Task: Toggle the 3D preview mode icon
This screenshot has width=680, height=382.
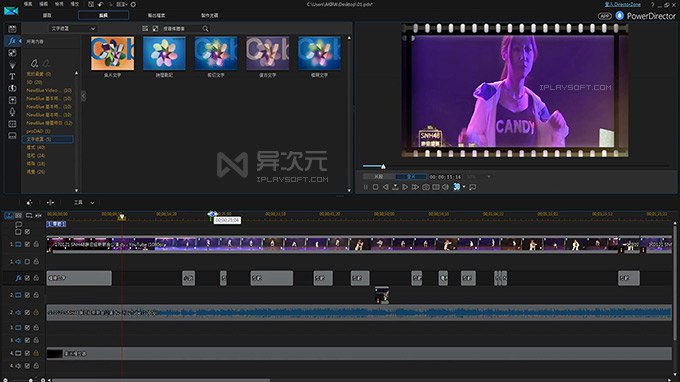Action: pos(456,187)
